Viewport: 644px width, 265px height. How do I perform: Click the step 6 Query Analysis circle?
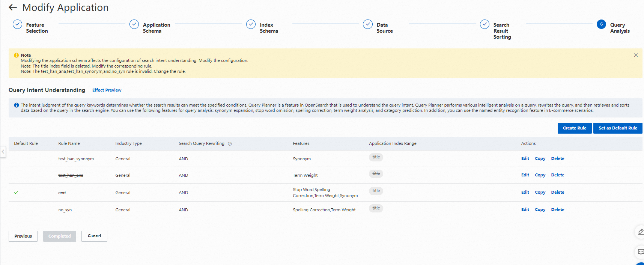(x=601, y=24)
